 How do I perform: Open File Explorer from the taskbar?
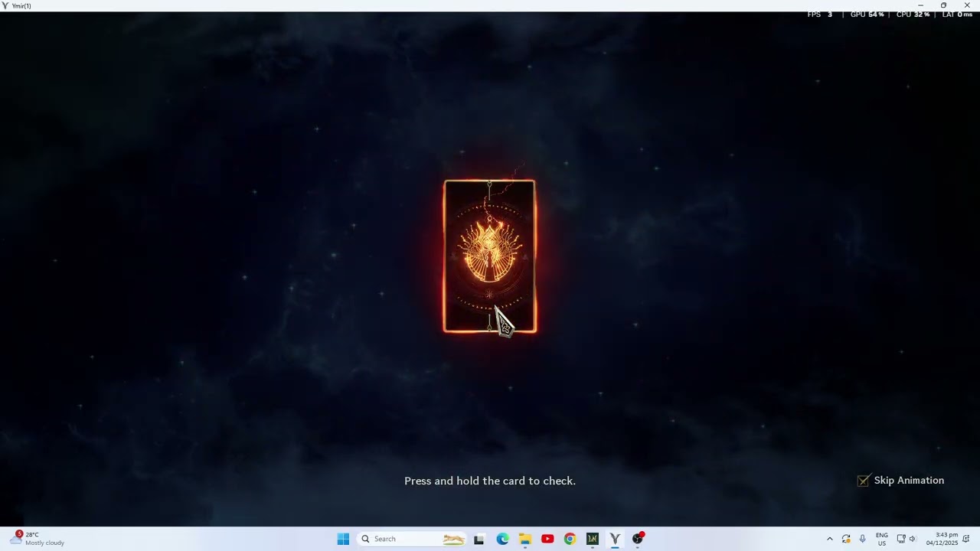524,539
